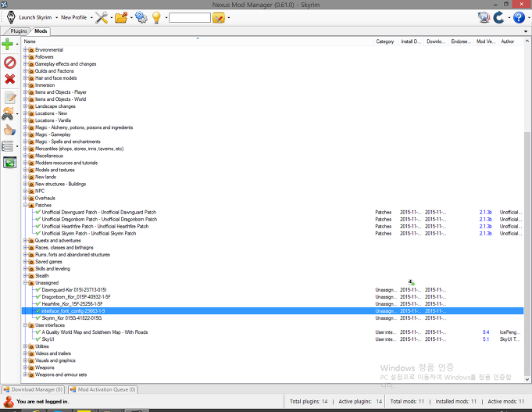Sort by the Endorsement column header
This screenshot has width=532, height=412.
[x=461, y=41]
